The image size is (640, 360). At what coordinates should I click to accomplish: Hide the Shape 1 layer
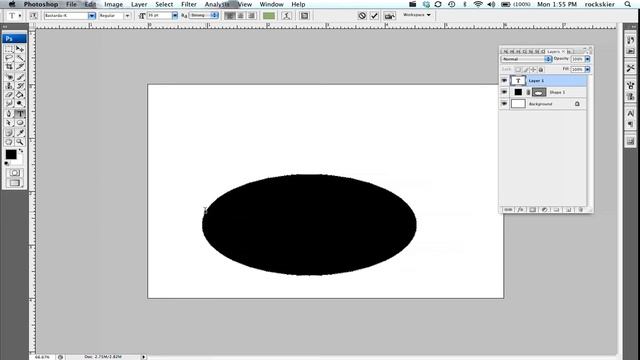point(504,92)
